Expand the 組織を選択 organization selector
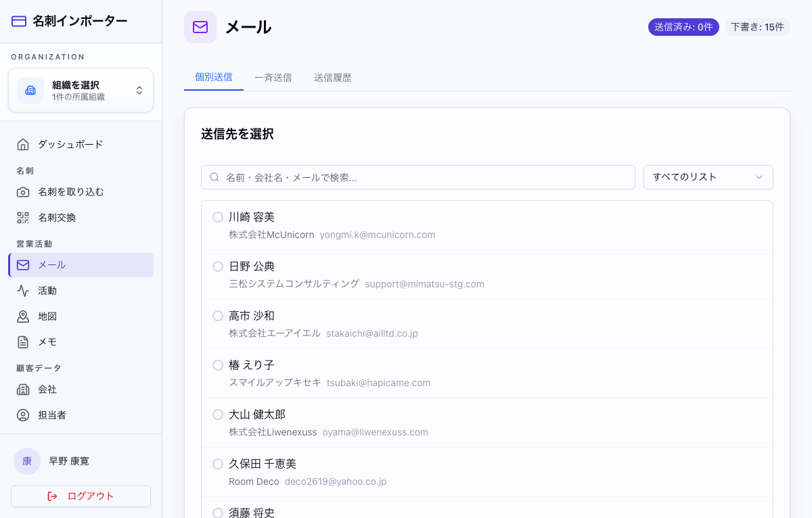812x518 pixels. click(81, 90)
